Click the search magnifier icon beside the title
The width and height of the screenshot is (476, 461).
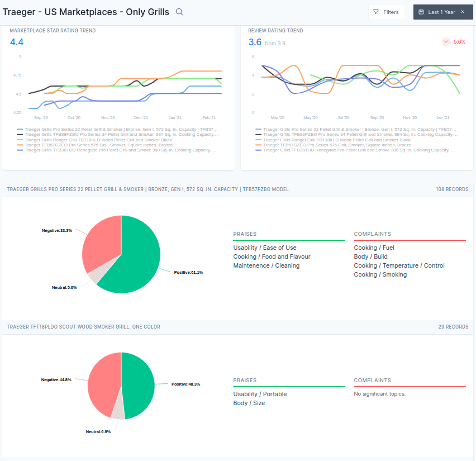179,12
